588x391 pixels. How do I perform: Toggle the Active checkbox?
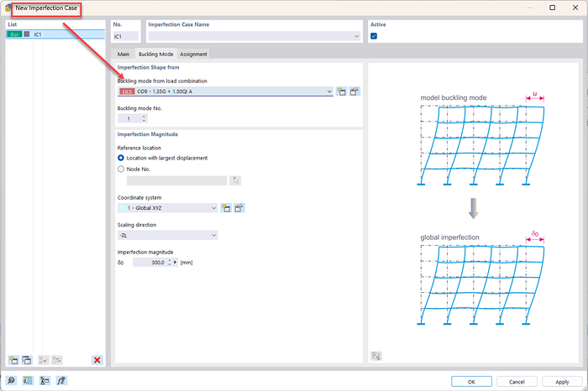(x=374, y=36)
